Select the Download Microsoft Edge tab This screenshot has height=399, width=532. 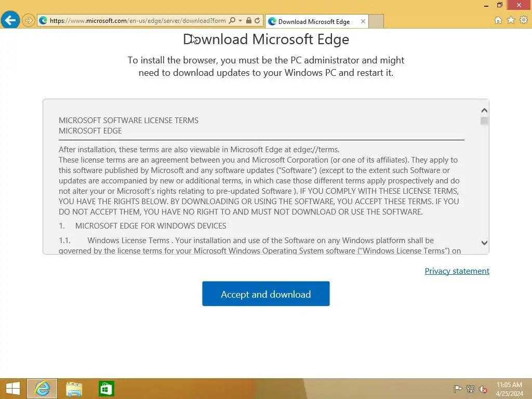pyautogui.click(x=316, y=21)
